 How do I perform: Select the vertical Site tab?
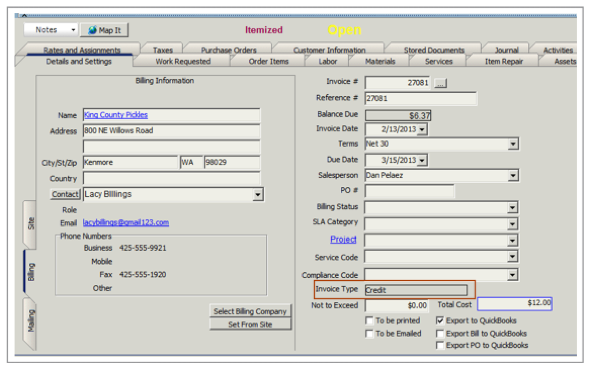pyautogui.click(x=30, y=224)
